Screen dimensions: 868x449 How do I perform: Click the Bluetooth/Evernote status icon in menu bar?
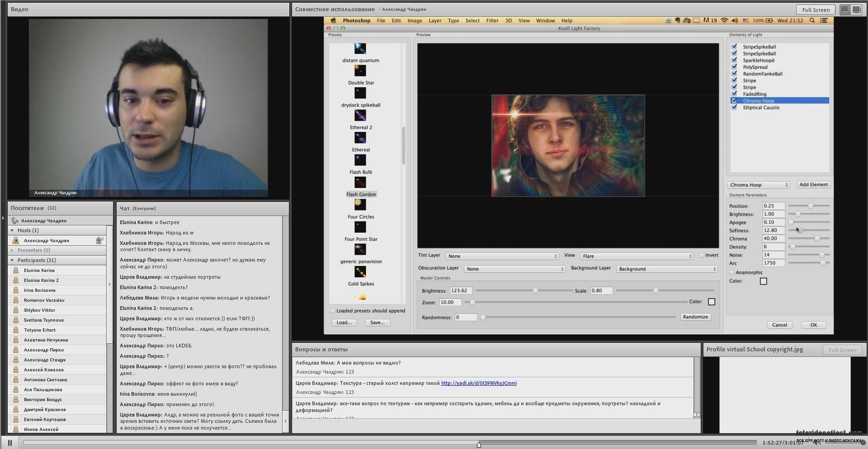tap(677, 20)
